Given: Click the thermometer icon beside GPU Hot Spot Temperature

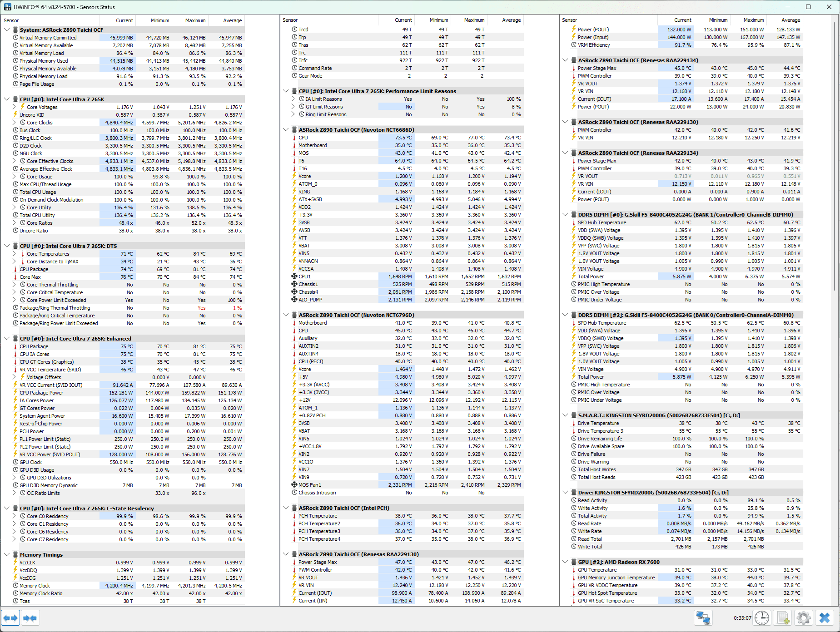Looking at the screenshot, I should point(574,593).
